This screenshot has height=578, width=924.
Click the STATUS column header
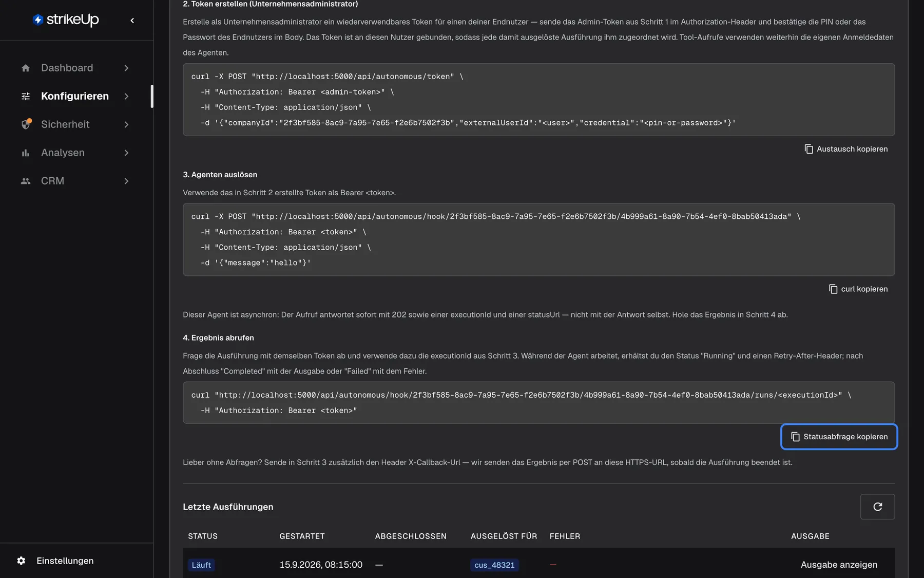pyautogui.click(x=203, y=536)
